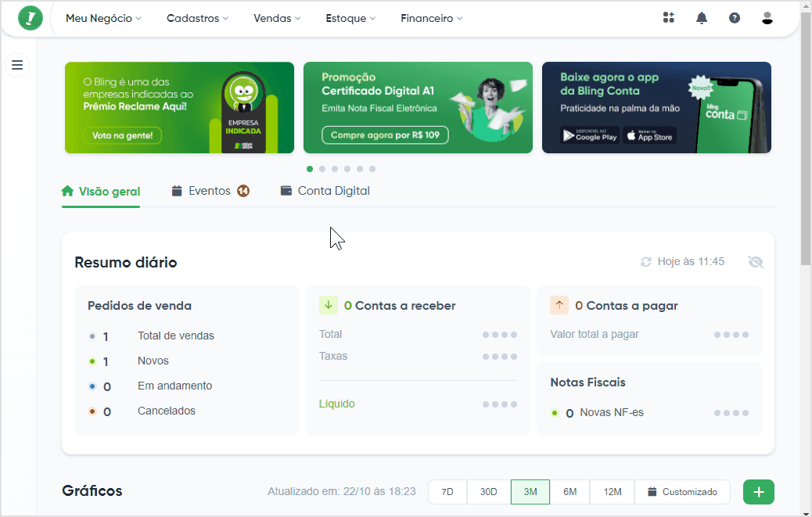812x517 pixels.
Task: Click the Bling green logo icon
Action: pyautogui.click(x=31, y=18)
